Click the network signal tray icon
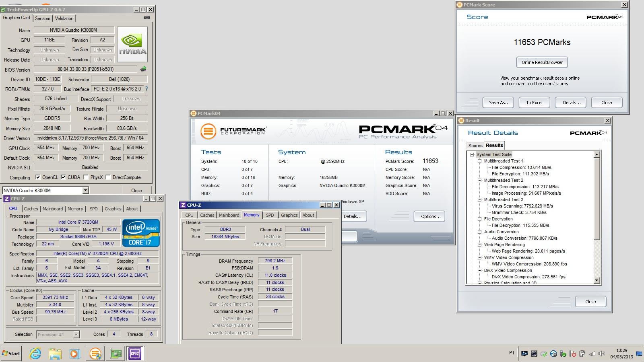 (x=592, y=354)
